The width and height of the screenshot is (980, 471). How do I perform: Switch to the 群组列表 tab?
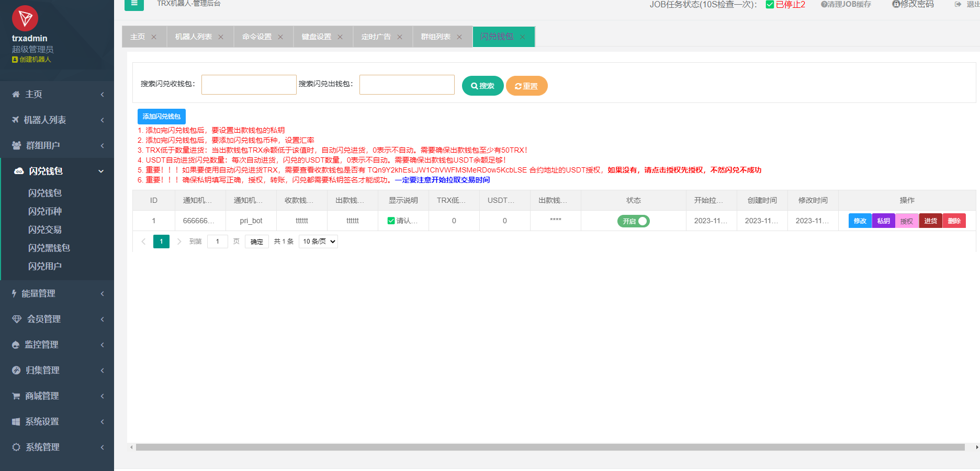(x=436, y=37)
